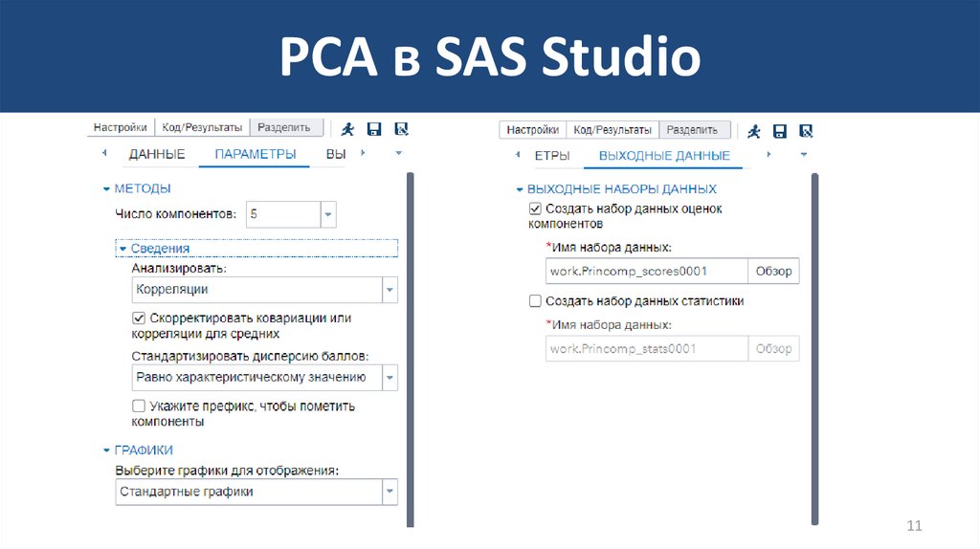The width and height of the screenshot is (980, 549).
Task: Open the Число компонентов dropdown arrow
Action: (x=328, y=214)
